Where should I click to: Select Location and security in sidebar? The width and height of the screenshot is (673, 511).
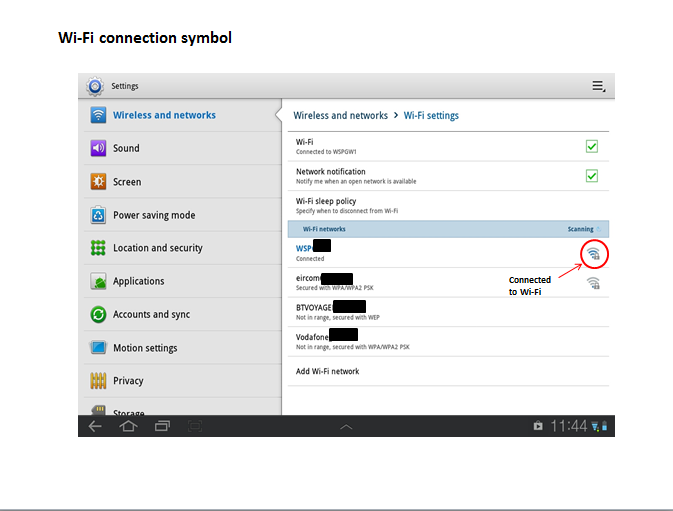click(183, 248)
